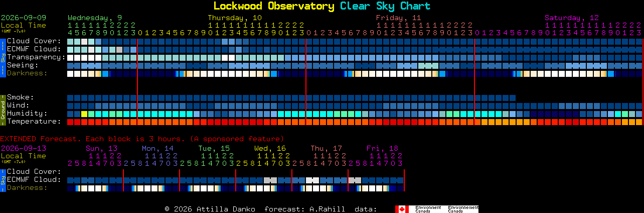
Task: Open the Seeing row label
Action: point(23,65)
